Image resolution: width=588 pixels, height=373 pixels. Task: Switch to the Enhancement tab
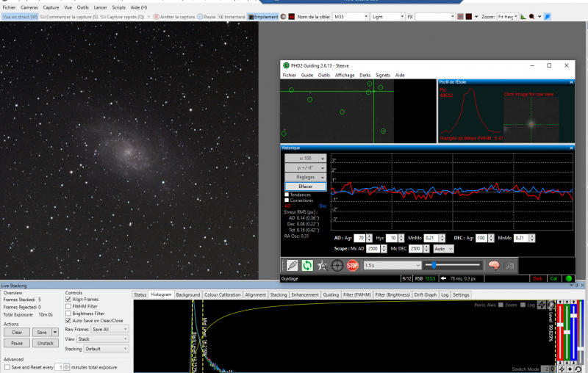(305, 294)
